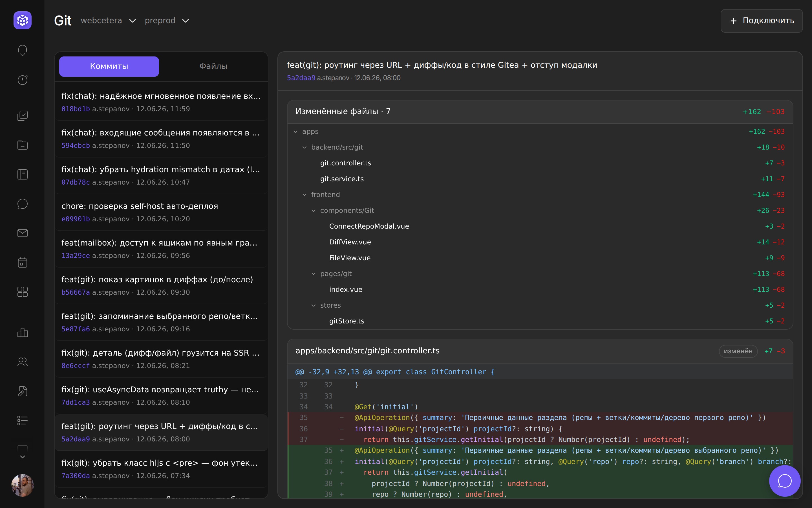Viewport: 812px width, 508px height.
Task: Switch to the Коммиты tab
Action: coord(109,66)
